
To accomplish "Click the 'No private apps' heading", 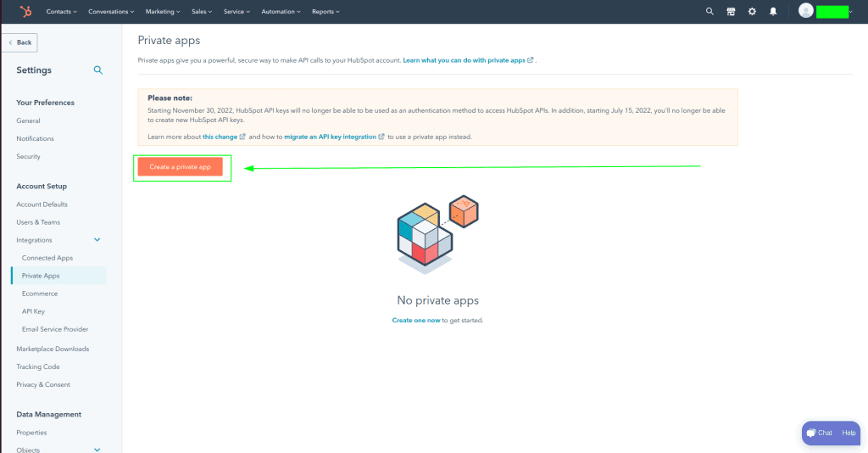I will coord(438,300).
